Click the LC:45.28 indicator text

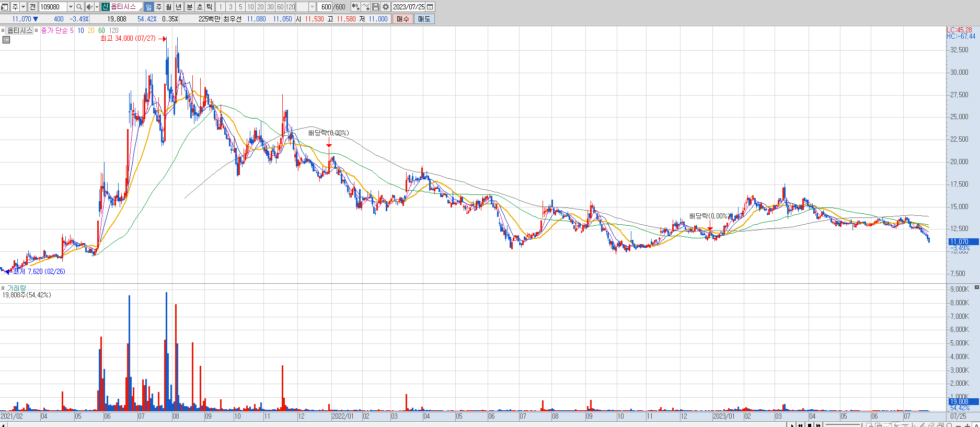[960, 30]
